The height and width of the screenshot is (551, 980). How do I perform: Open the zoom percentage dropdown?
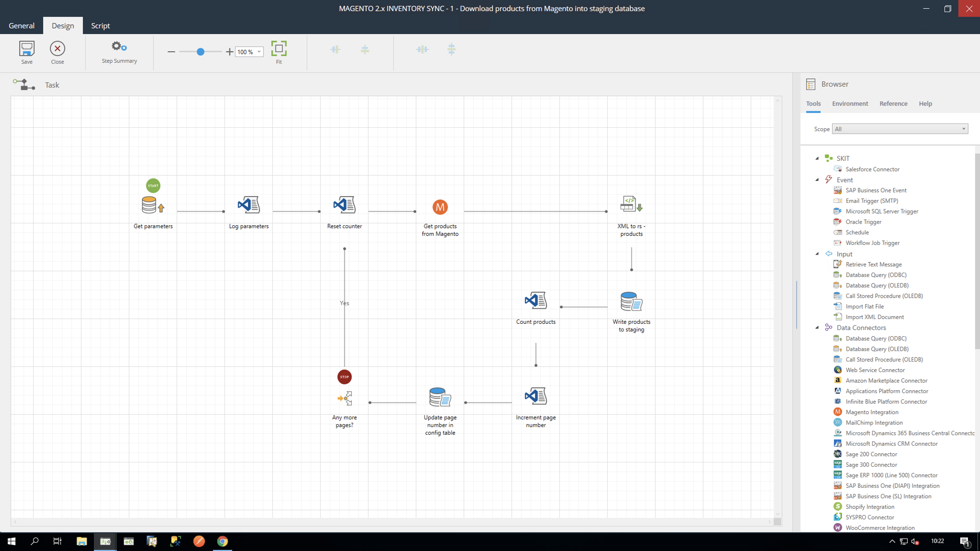(x=259, y=52)
